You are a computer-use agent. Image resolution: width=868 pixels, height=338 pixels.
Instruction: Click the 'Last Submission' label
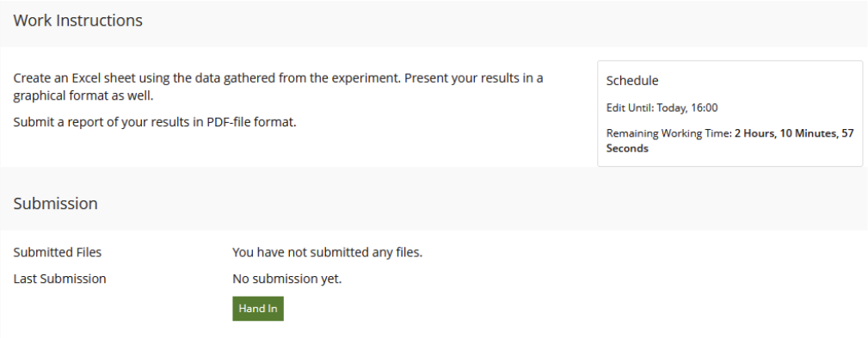pos(59,279)
